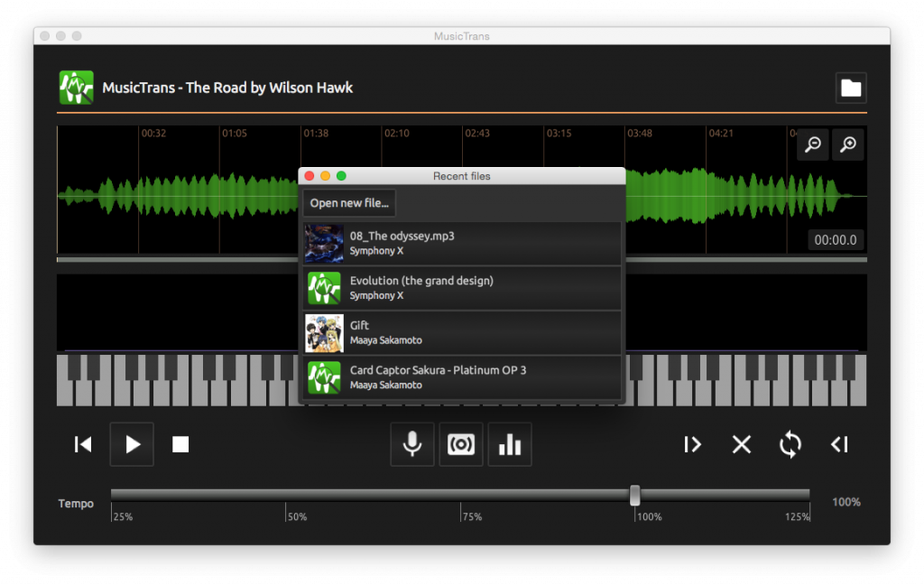Viewport: 924px width, 585px height.
Task: Click the 00:00.0 time position display
Action: (x=835, y=240)
